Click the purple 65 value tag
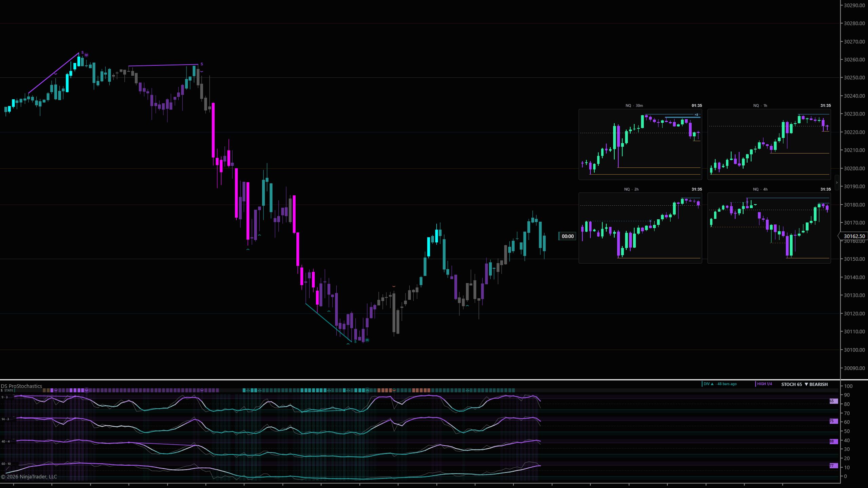 [833, 401]
